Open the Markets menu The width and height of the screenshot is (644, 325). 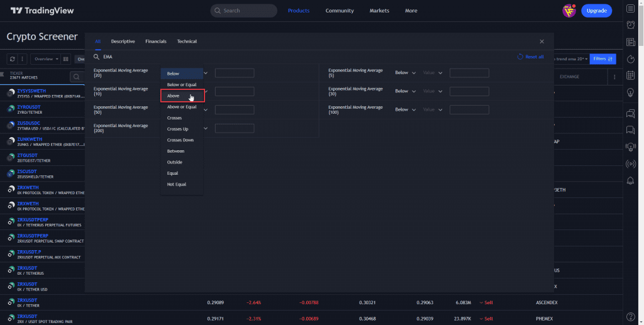pyautogui.click(x=379, y=11)
